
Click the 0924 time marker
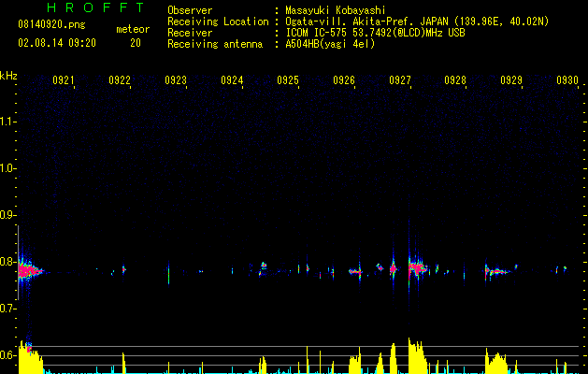pyautogui.click(x=232, y=80)
